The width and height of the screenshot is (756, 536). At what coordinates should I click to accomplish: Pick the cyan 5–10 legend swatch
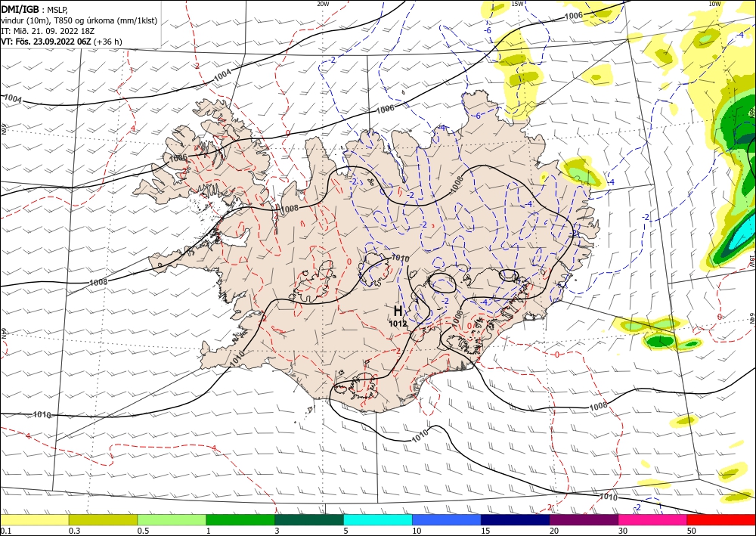pos(377,519)
